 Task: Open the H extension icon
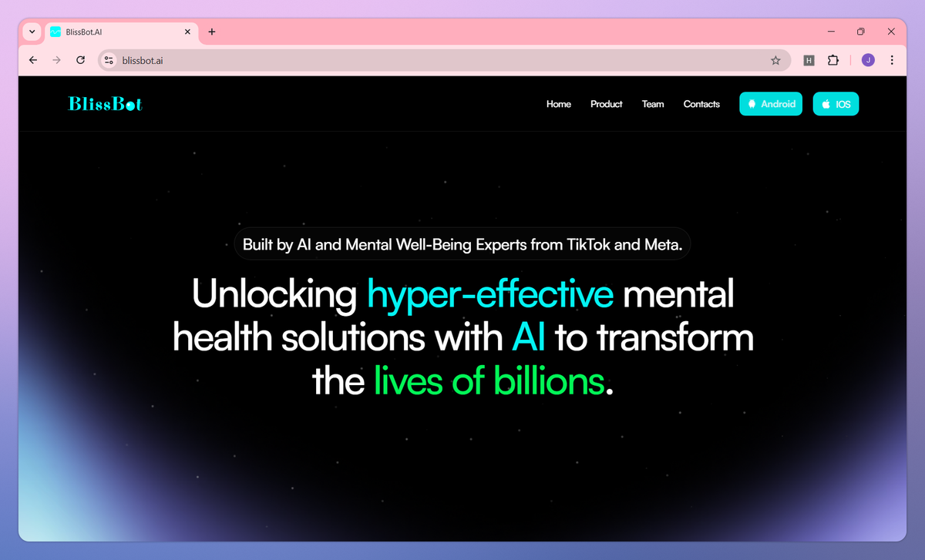tap(809, 60)
